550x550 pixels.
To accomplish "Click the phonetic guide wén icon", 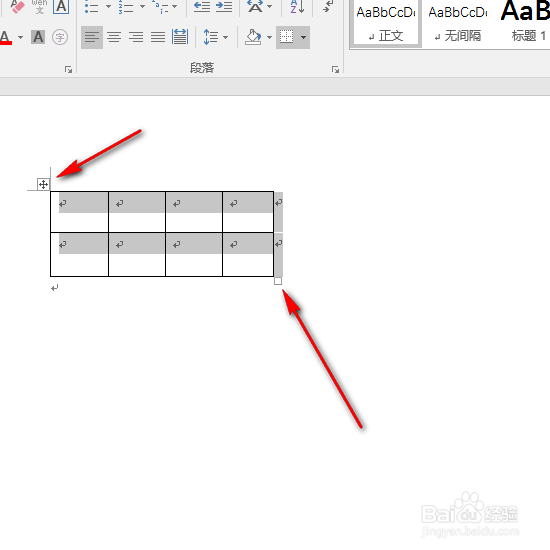I will tap(39, 6).
